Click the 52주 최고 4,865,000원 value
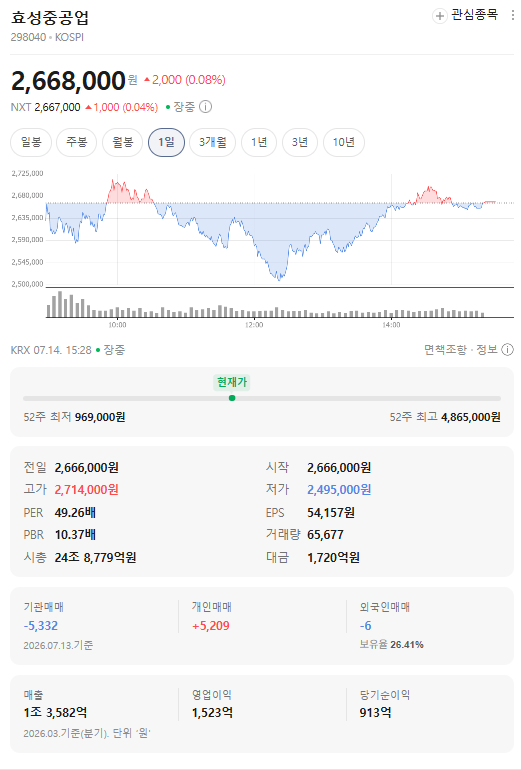 tap(470, 417)
